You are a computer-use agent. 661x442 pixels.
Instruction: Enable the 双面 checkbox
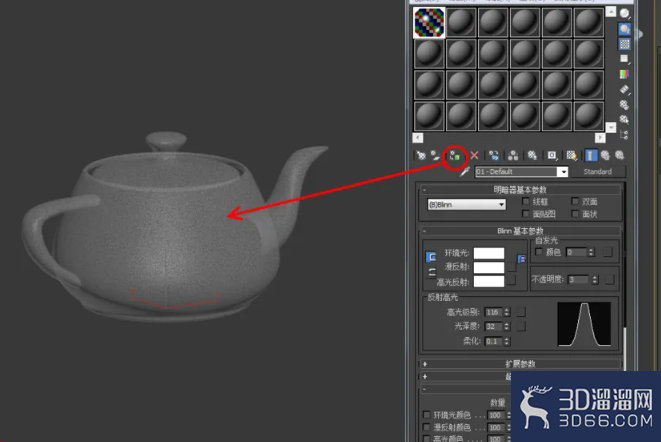point(575,201)
